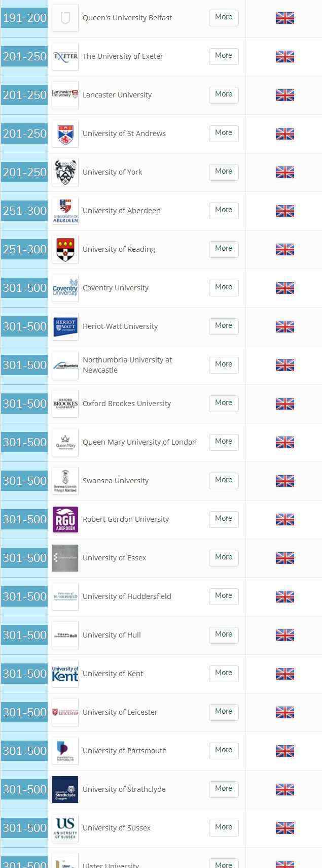The width and height of the screenshot is (322, 868).
Task: Click the Heriot-Watt blue logo
Action: click(65, 326)
